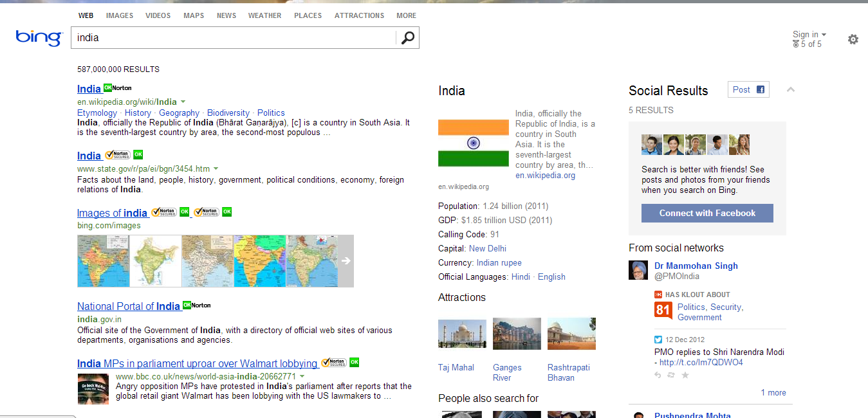Open the Rashtrapati Bhavan attraction link
Image resolution: width=868 pixels, height=418 pixels.
[569, 372]
